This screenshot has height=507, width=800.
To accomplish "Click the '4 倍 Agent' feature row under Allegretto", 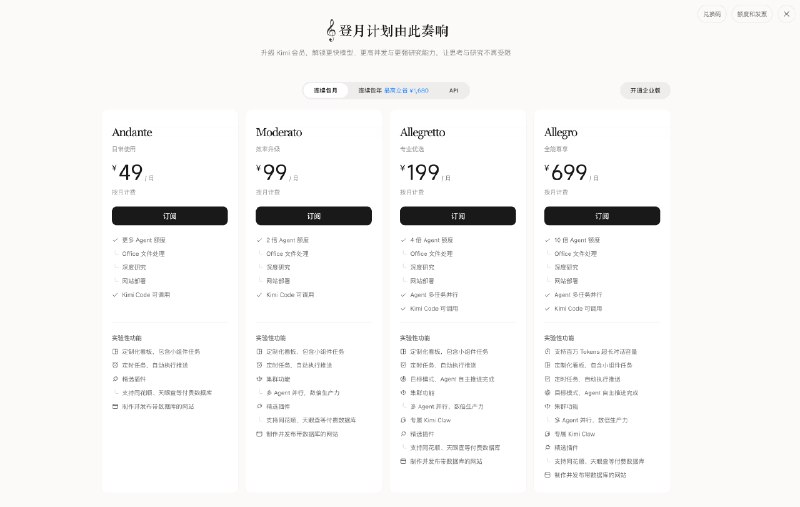I will (427, 240).
